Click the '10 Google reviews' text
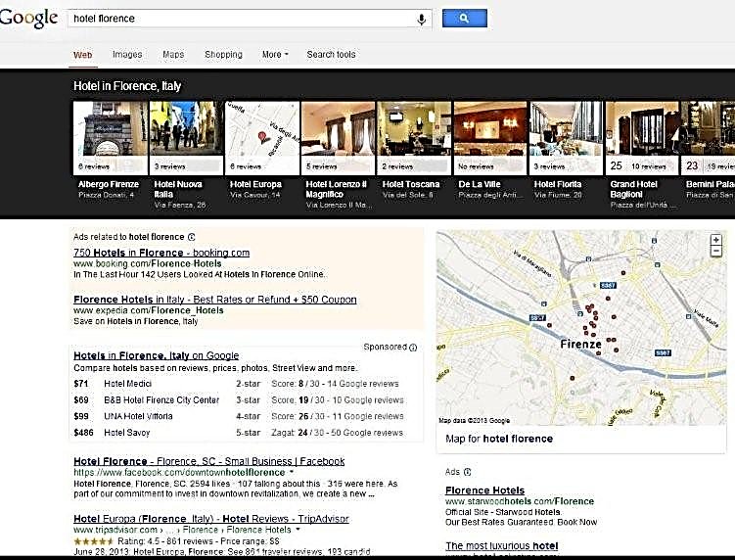 (368, 400)
